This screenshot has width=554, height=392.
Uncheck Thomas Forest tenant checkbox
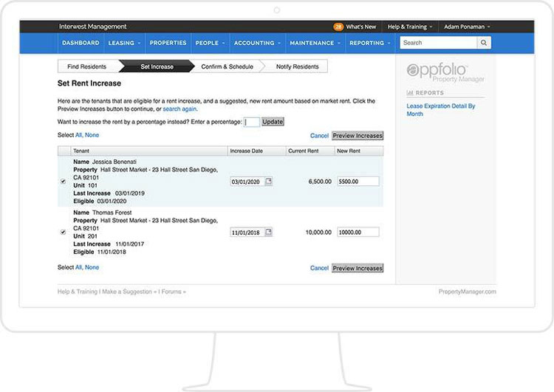(63, 232)
